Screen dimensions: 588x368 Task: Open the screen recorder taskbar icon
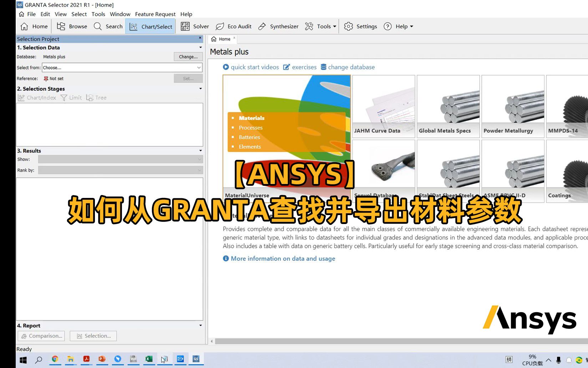coord(180,359)
